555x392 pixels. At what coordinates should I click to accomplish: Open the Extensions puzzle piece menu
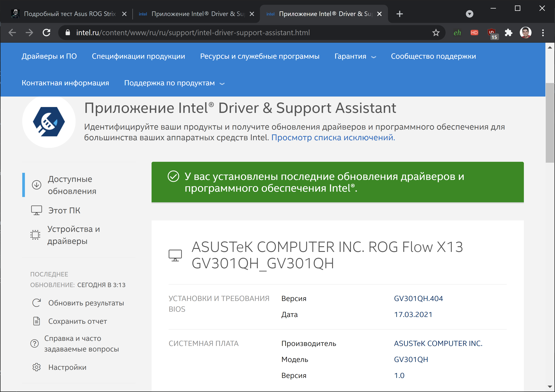coord(508,33)
